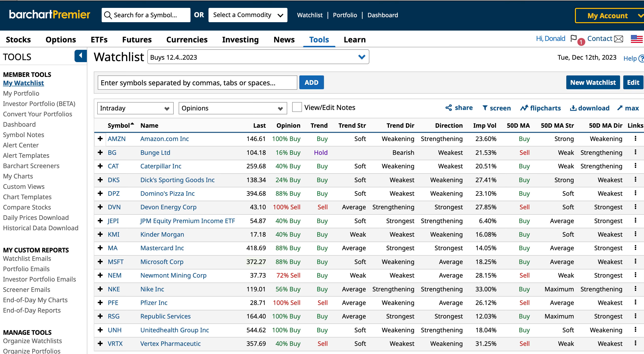The height and width of the screenshot is (354, 644).
Task: Open Barchart Screeners in sidebar
Action: 31,166
